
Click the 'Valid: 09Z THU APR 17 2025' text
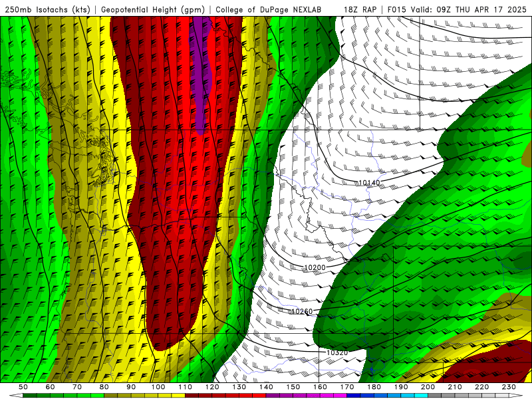(469, 9)
